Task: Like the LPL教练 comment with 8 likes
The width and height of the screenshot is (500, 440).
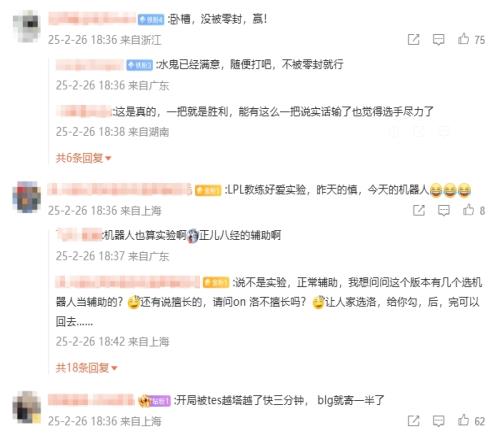Action: point(468,210)
